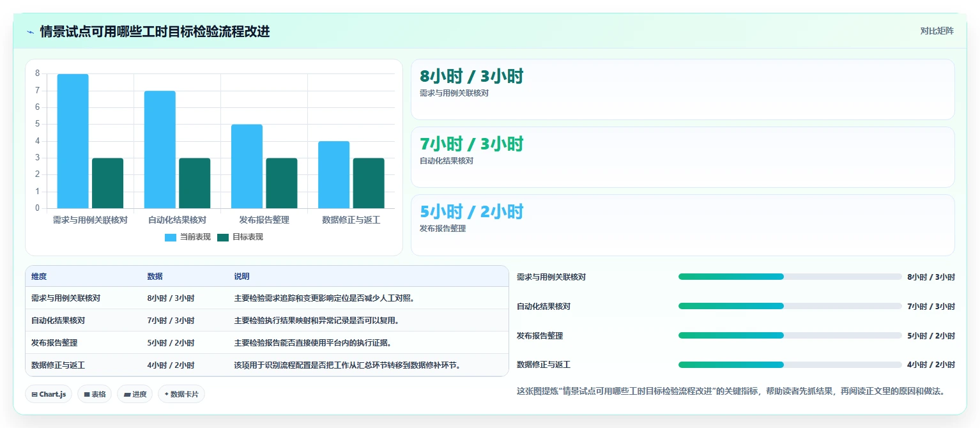Click the 数据 column header
Image resolution: width=980 pixels, height=428 pixels.
(155, 277)
